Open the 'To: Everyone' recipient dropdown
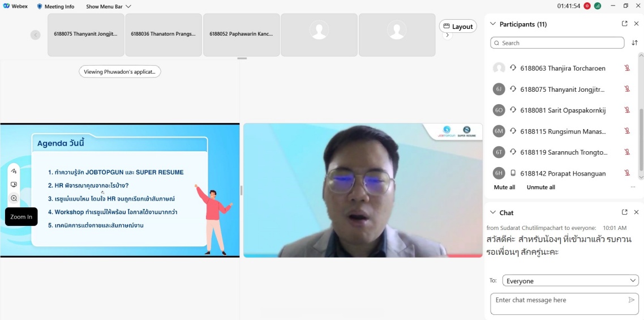Image resolution: width=644 pixels, height=320 pixels. (570, 281)
